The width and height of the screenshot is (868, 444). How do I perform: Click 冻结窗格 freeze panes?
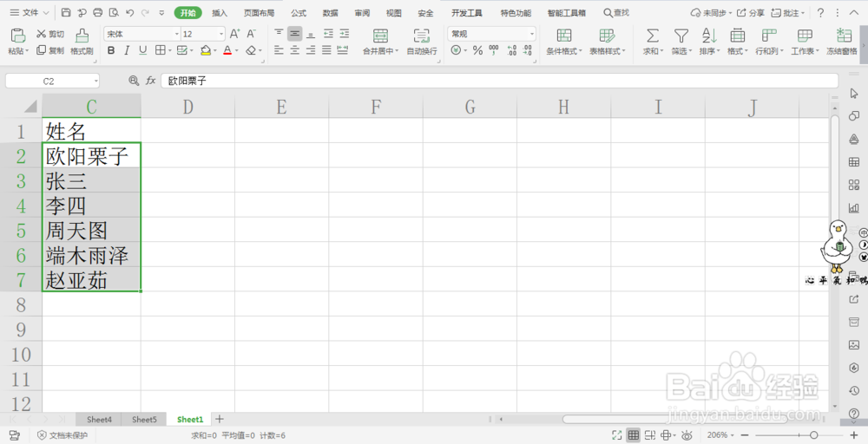pyautogui.click(x=842, y=42)
